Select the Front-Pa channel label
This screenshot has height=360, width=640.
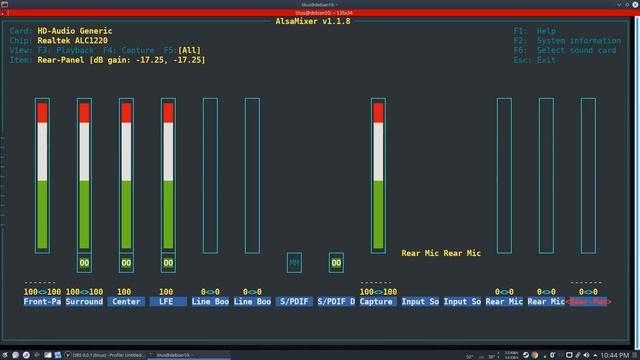pyautogui.click(x=42, y=302)
